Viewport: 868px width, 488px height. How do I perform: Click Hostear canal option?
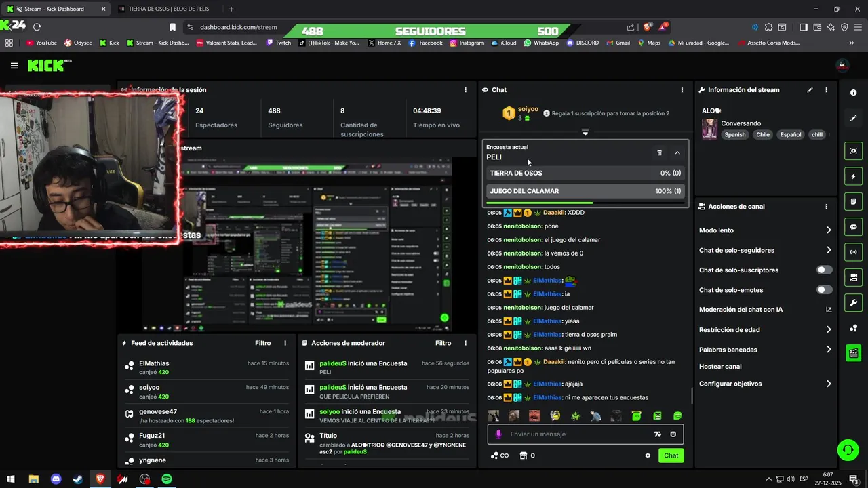point(720,367)
